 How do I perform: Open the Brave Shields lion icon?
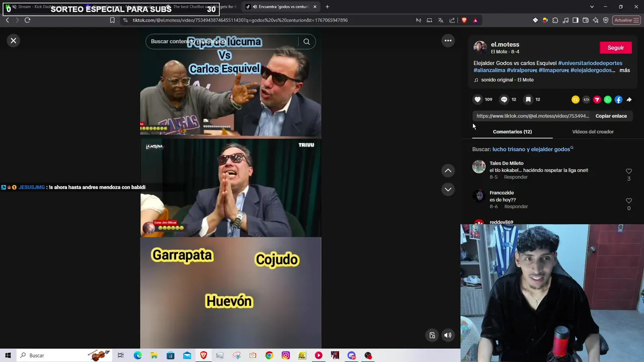(x=464, y=20)
